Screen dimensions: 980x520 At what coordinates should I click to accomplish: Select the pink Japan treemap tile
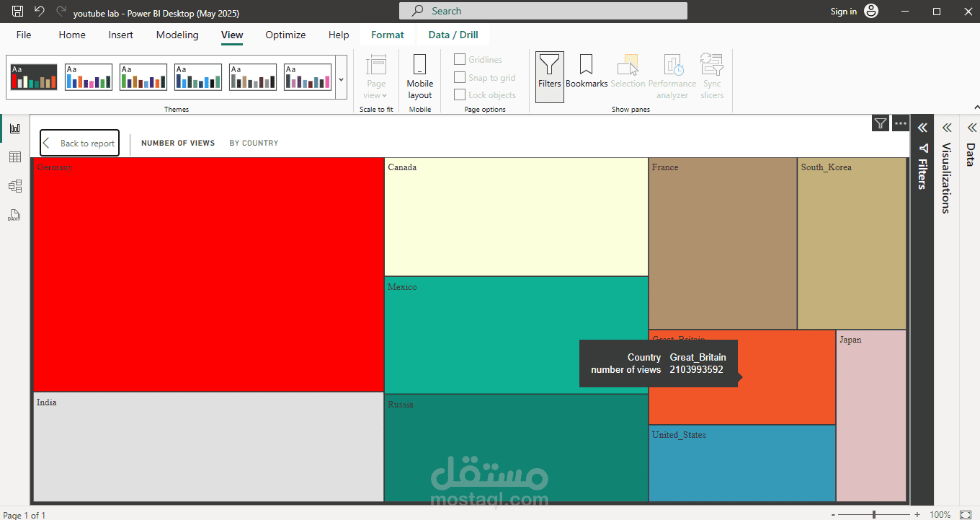(x=871, y=415)
